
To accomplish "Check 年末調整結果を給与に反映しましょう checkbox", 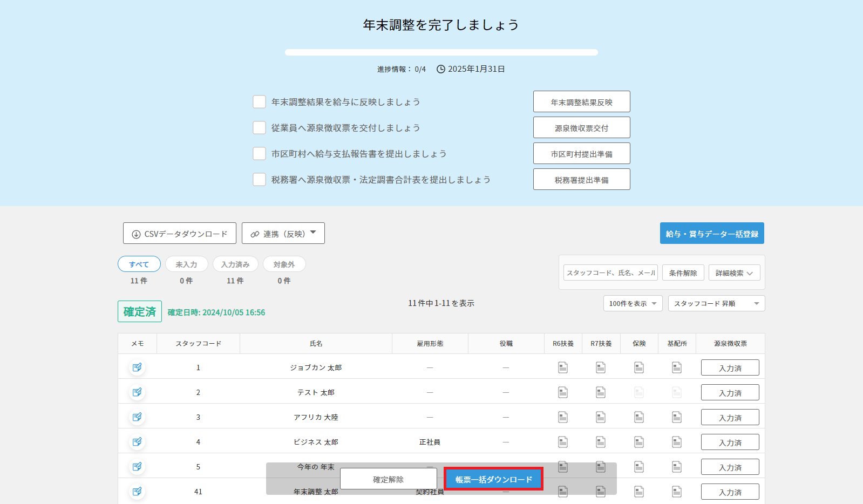I will click(260, 102).
